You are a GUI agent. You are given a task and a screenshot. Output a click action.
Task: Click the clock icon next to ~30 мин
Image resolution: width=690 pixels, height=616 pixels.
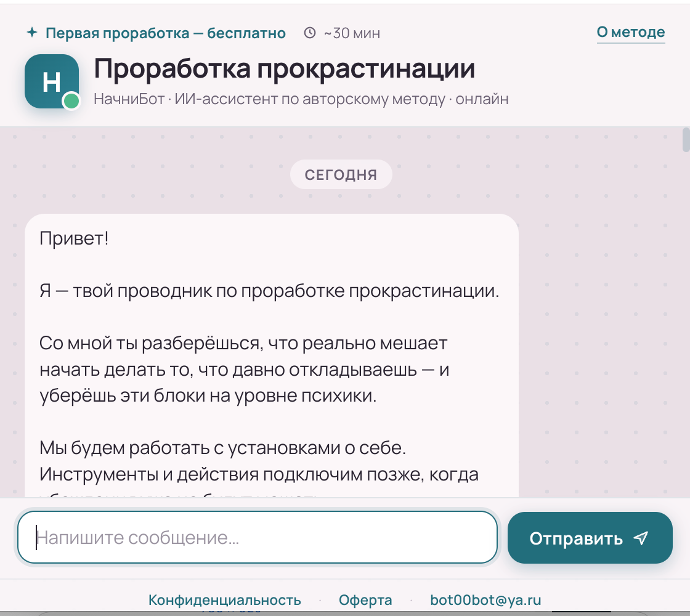tap(310, 33)
